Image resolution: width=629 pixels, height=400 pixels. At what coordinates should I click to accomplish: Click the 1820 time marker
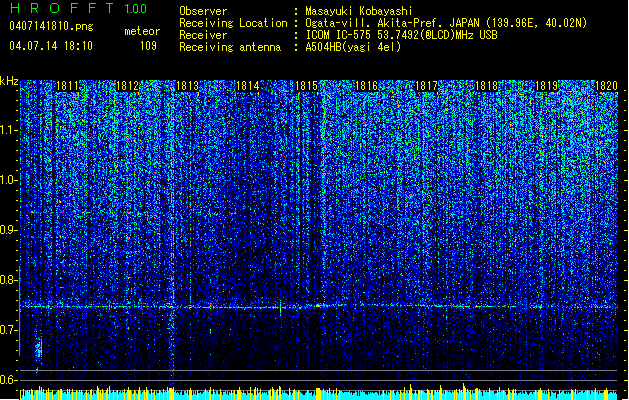(606, 86)
